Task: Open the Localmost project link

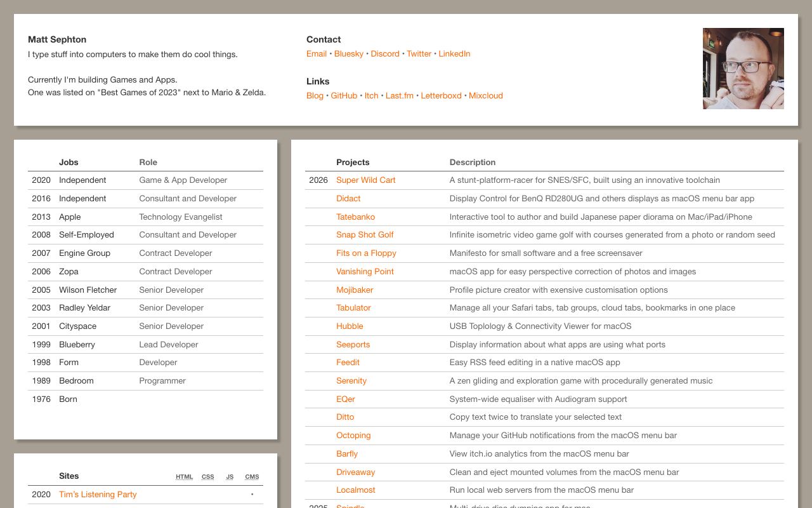Action: click(x=356, y=490)
